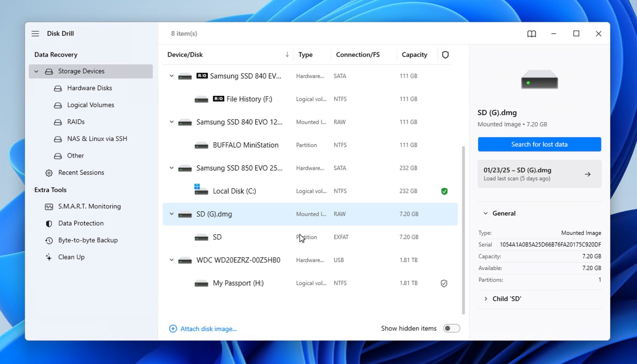
Task: Open NAS & Linux via SSH section
Action: [97, 139]
